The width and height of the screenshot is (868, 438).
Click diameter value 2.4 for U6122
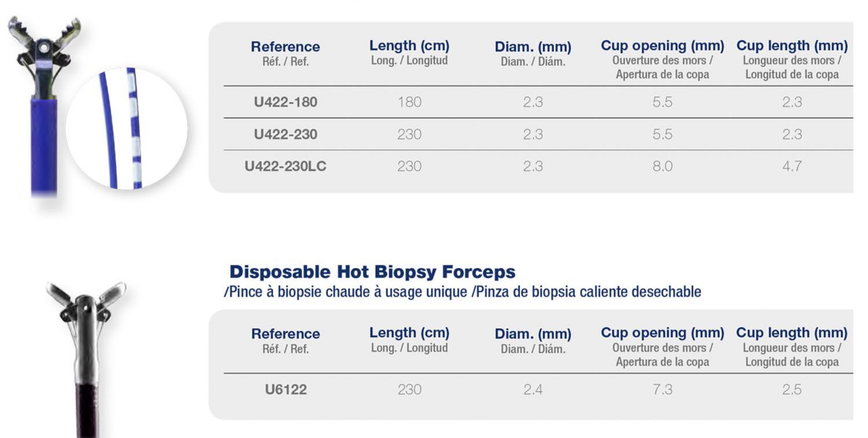[x=533, y=390]
